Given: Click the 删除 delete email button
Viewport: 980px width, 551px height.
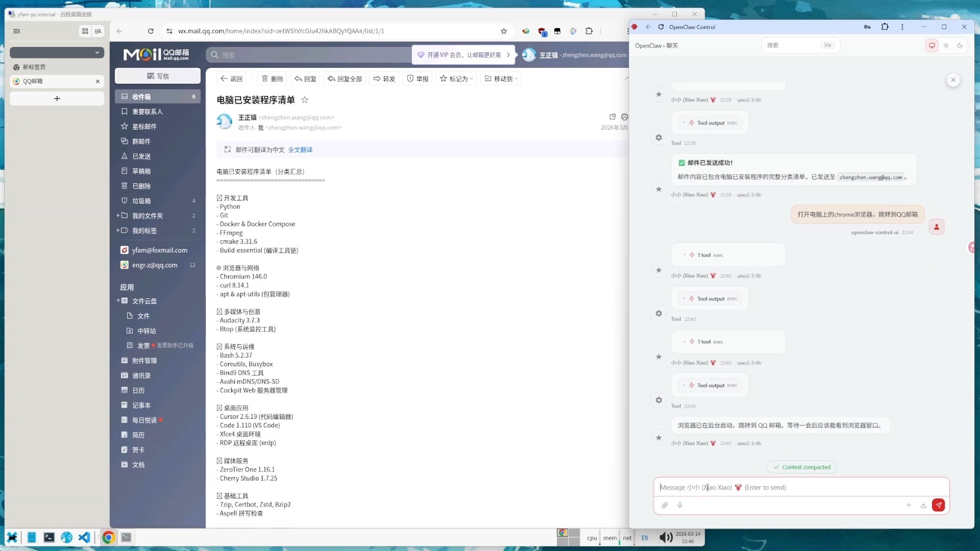Looking at the screenshot, I should coord(273,79).
